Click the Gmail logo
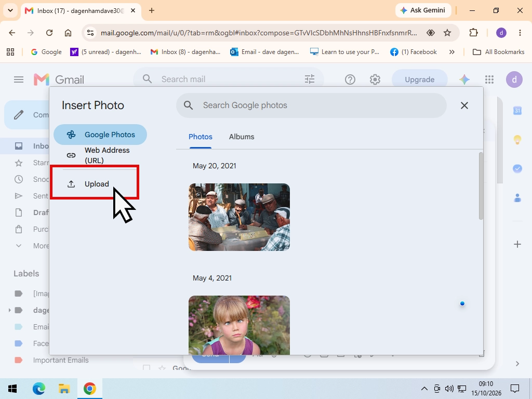 pyautogui.click(x=59, y=79)
